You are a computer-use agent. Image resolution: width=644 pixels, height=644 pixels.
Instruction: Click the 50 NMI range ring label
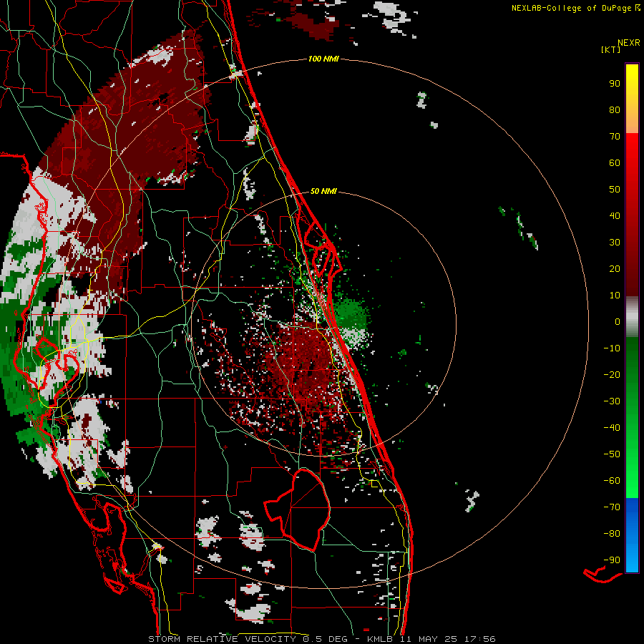click(323, 191)
